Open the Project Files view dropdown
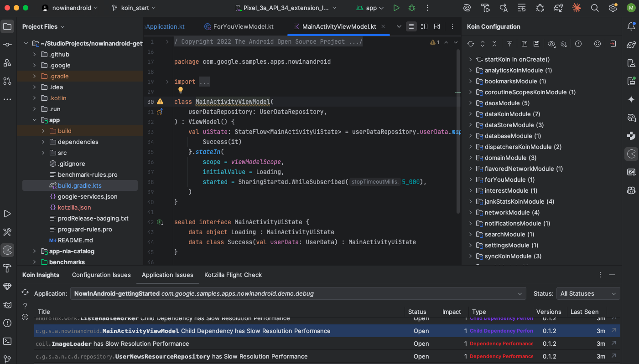The height and width of the screenshot is (364, 639). [43, 26]
